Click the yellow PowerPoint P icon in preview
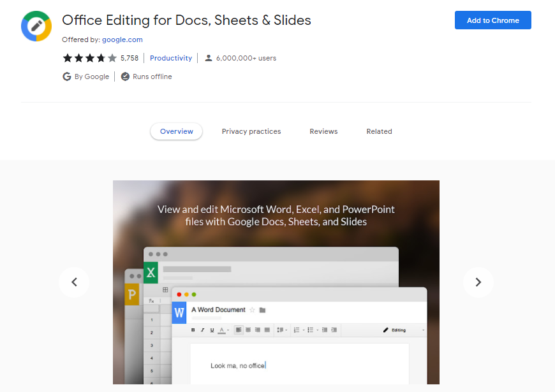The image size is (555, 392). (132, 294)
